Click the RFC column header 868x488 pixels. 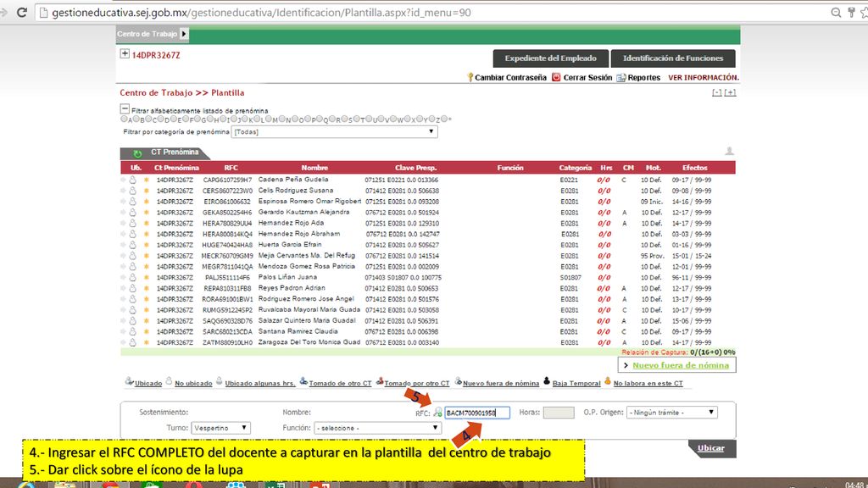pyautogui.click(x=231, y=168)
